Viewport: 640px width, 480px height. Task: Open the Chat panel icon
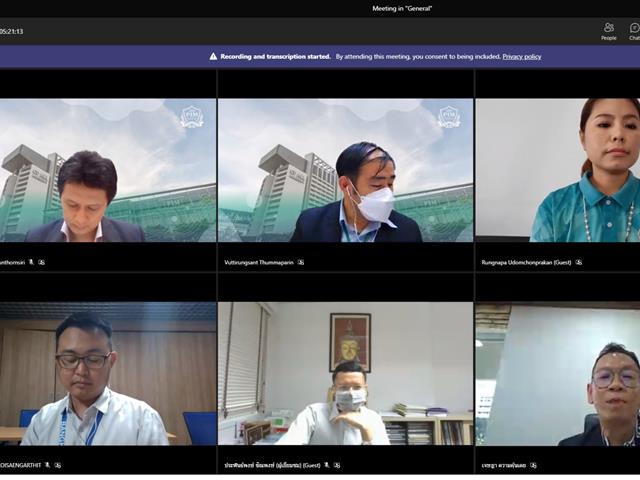click(x=634, y=31)
